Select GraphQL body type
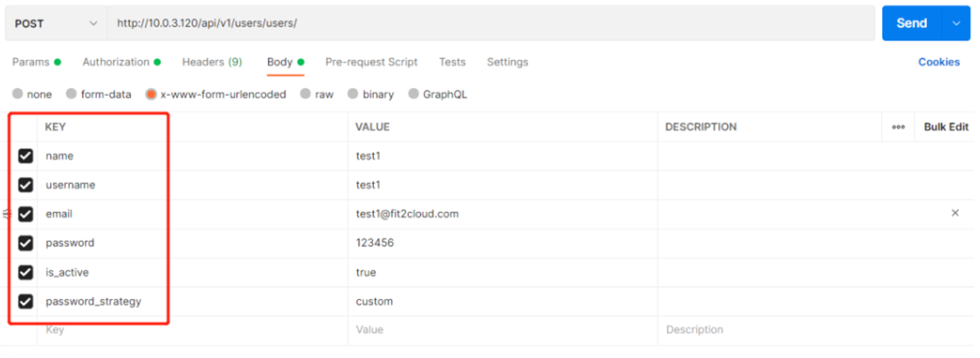The height and width of the screenshot is (358, 980). [x=414, y=94]
